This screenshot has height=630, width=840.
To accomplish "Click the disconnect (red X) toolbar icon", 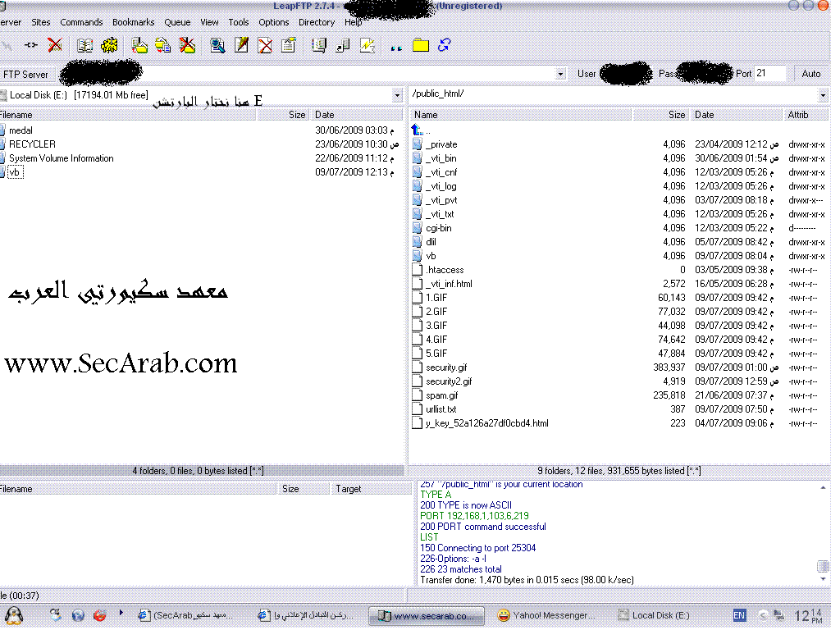I will tap(55, 45).
